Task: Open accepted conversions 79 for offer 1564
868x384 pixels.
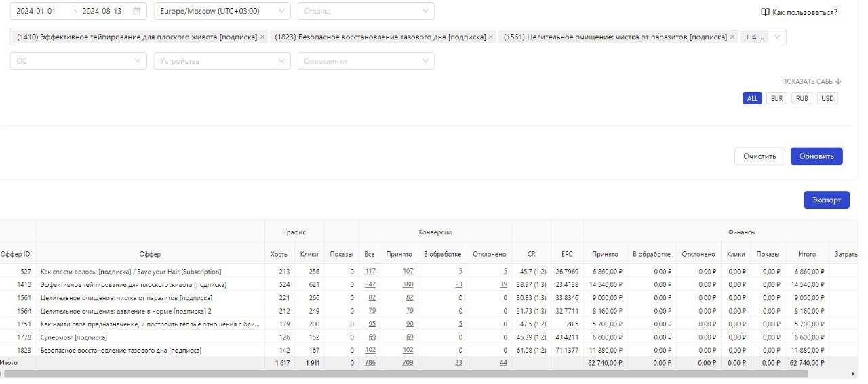Action: pos(409,311)
